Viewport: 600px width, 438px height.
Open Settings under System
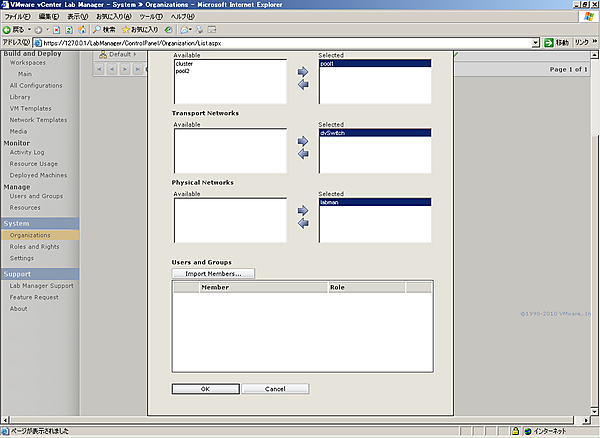pyautogui.click(x=22, y=258)
